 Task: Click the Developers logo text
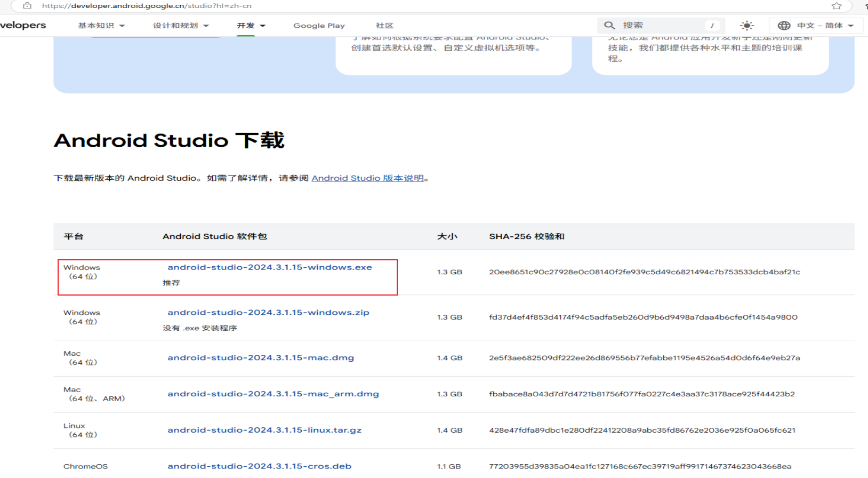(23, 25)
